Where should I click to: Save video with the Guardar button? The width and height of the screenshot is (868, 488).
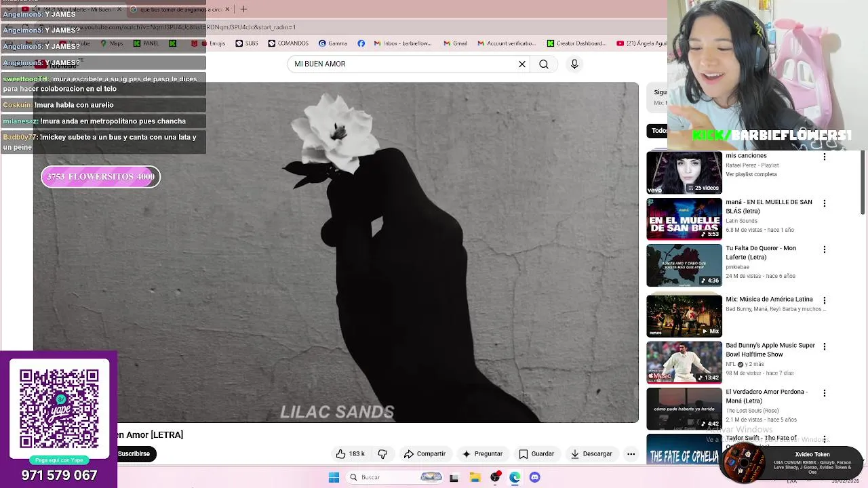pos(536,454)
